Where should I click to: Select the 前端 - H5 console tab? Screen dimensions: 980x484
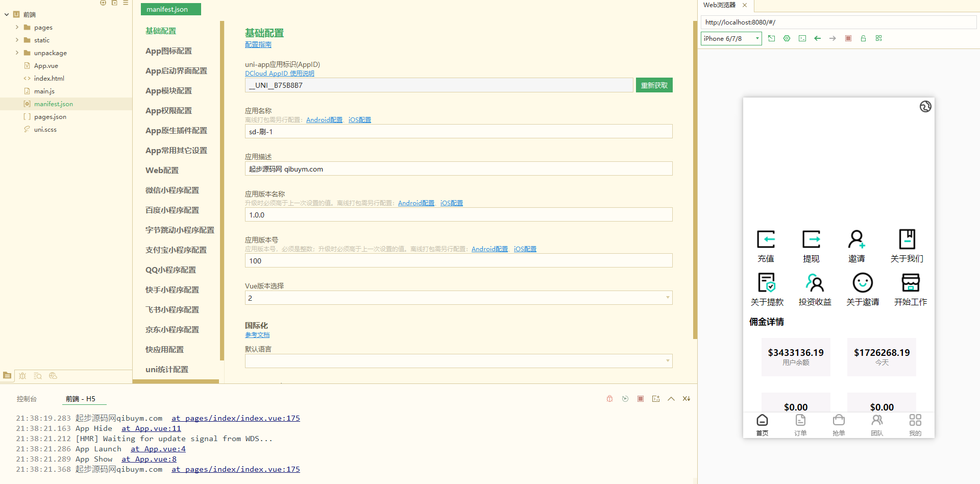coord(81,399)
